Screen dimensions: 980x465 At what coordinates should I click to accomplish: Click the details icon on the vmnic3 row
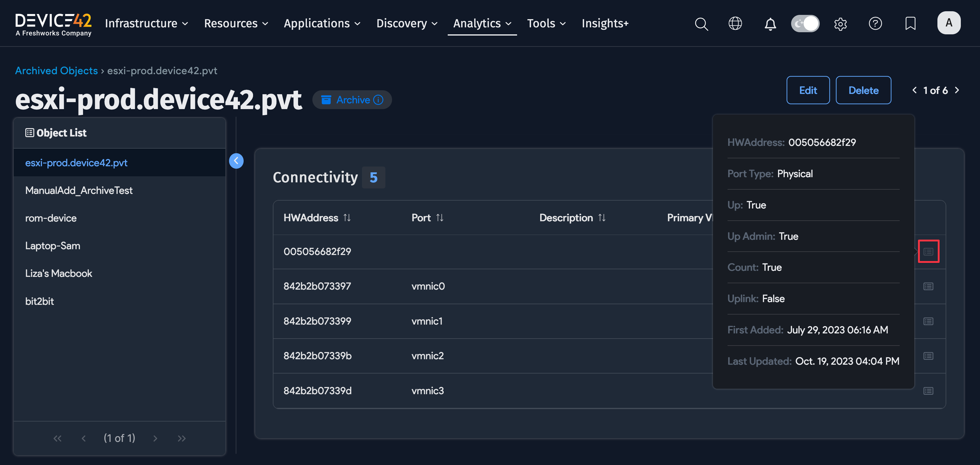point(928,391)
